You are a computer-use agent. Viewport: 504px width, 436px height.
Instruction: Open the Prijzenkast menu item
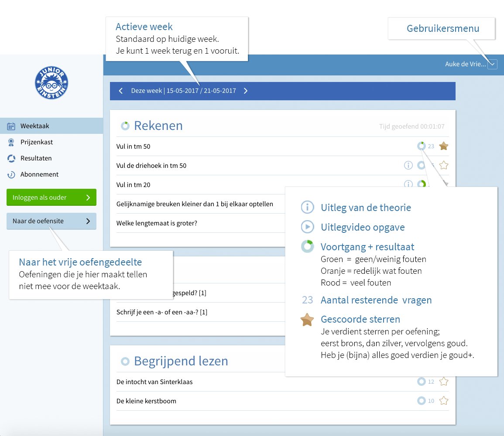point(37,142)
